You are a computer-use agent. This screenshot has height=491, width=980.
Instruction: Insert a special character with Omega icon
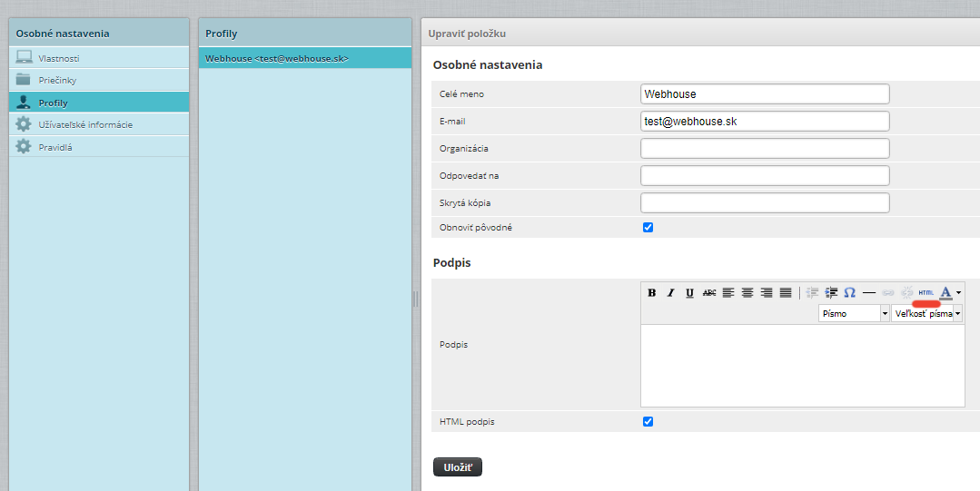point(849,292)
